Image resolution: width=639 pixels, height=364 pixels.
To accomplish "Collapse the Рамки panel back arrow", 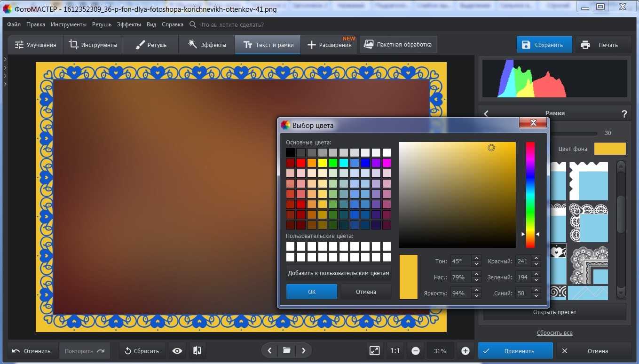I will coord(486,113).
